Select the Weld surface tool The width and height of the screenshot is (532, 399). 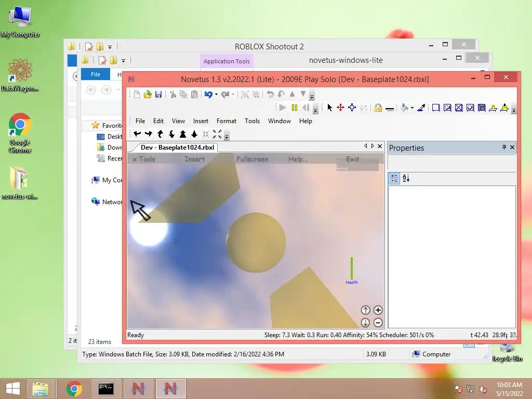[x=459, y=108]
